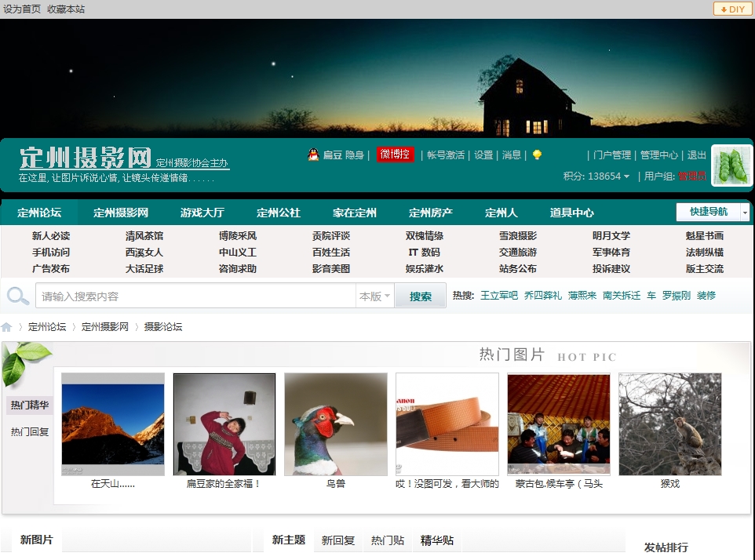The height and width of the screenshot is (560, 755).
Task: Open 清风茶馆 forum link
Action: tap(144, 236)
